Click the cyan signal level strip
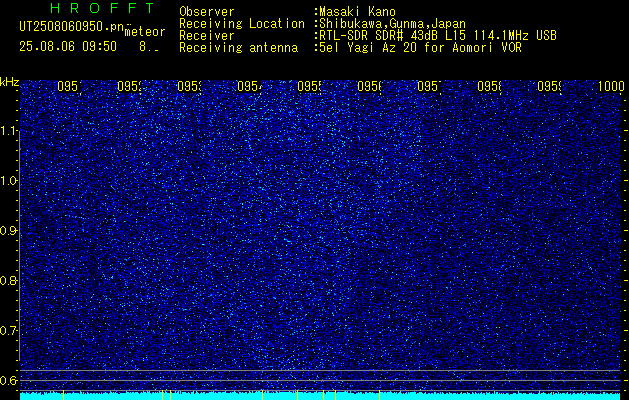This screenshot has width=629, height=400. tap(322, 396)
